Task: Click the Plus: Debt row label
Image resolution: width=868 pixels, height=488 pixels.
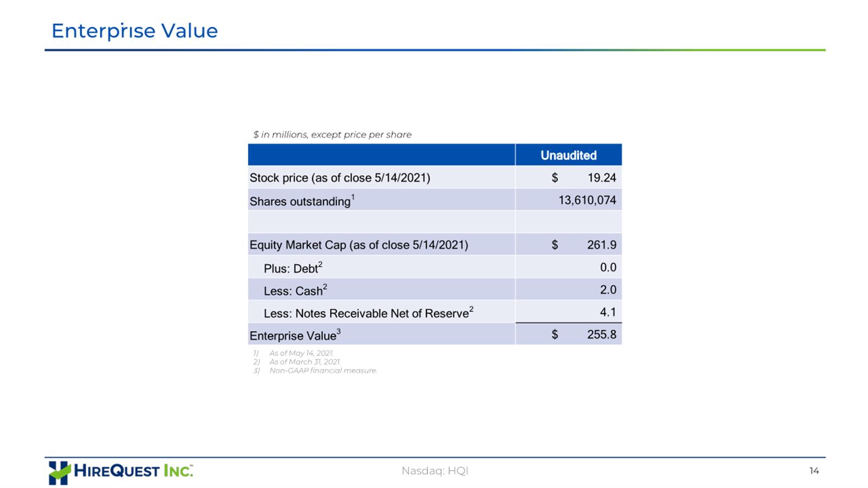Action: (x=293, y=268)
